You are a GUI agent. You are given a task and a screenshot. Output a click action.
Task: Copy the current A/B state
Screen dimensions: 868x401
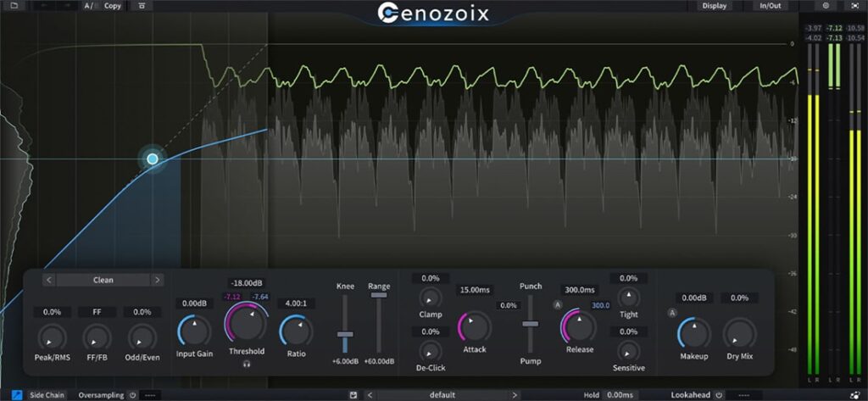coord(113,6)
